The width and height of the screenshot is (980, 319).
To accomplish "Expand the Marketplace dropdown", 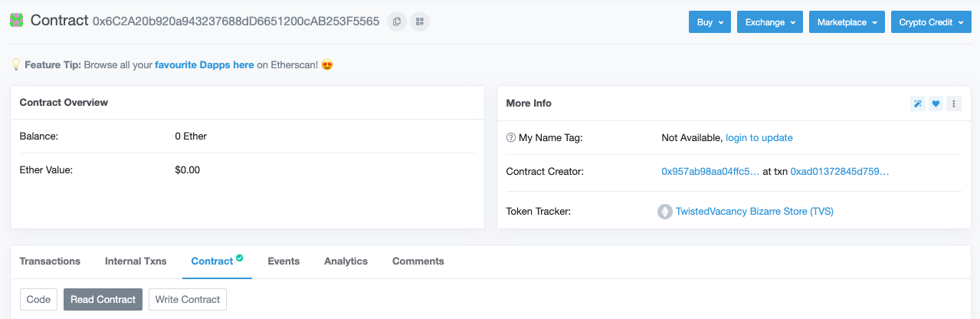I will pos(847,22).
